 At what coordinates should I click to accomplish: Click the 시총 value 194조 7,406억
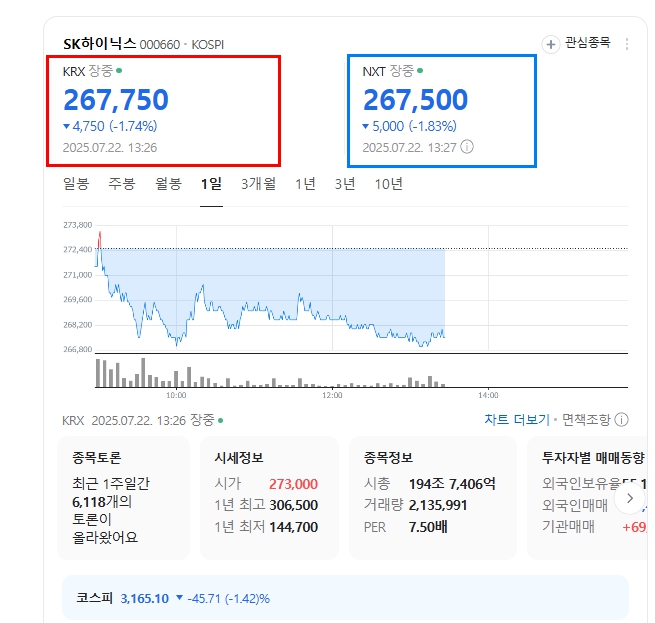(452, 484)
